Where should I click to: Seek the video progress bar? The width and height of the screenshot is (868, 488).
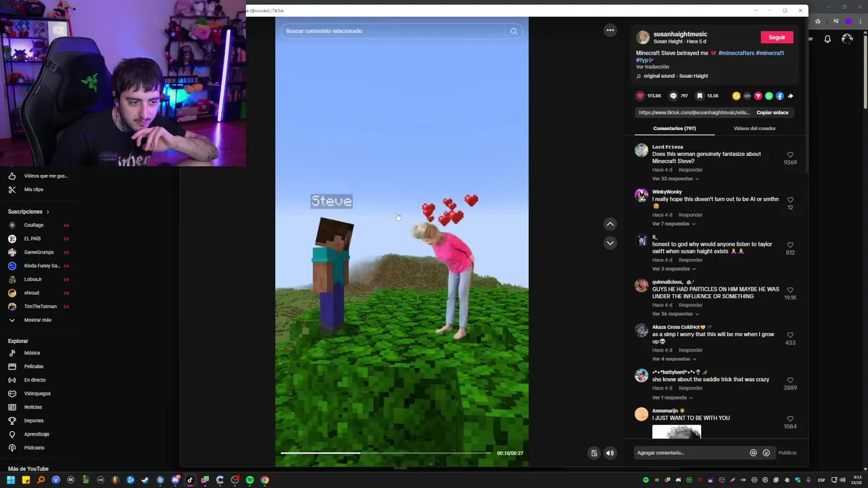pos(385,453)
